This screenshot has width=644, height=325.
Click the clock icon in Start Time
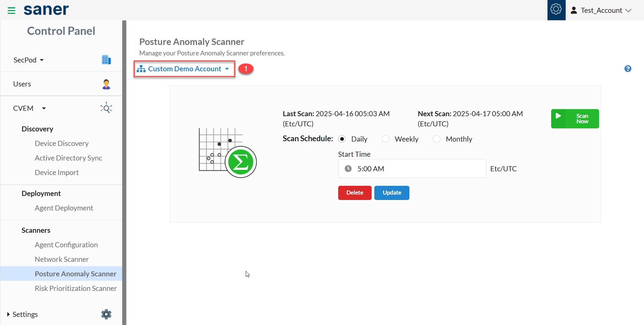pos(348,169)
